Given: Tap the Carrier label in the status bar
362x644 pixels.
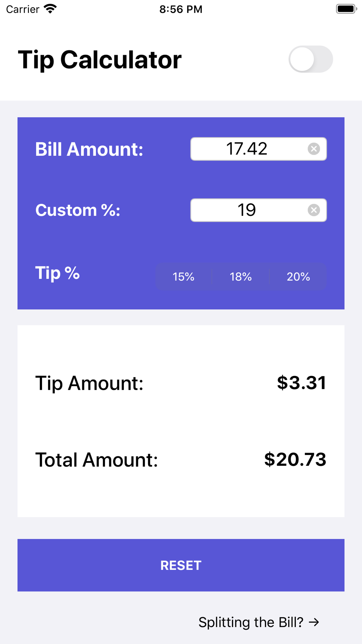Looking at the screenshot, I should [22, 9].
